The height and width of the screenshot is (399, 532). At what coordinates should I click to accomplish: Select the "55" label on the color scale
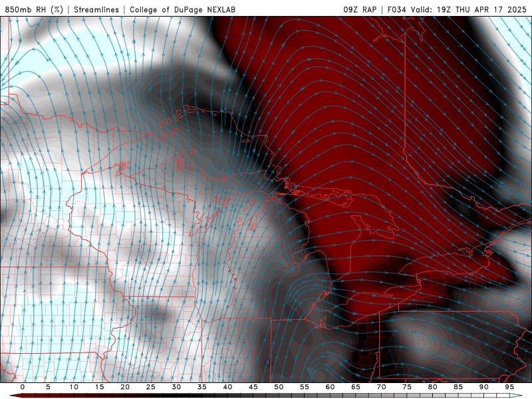[305, 387]
